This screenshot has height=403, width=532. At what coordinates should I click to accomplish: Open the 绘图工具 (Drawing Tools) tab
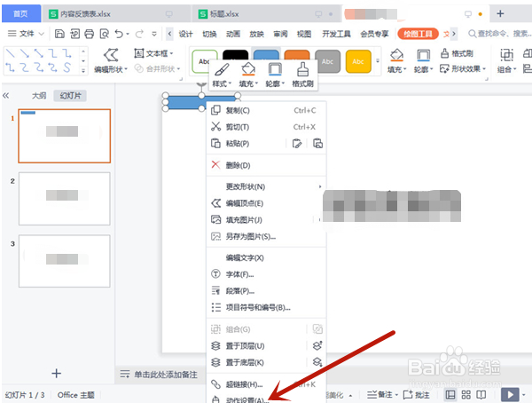(x=418, y=34)
